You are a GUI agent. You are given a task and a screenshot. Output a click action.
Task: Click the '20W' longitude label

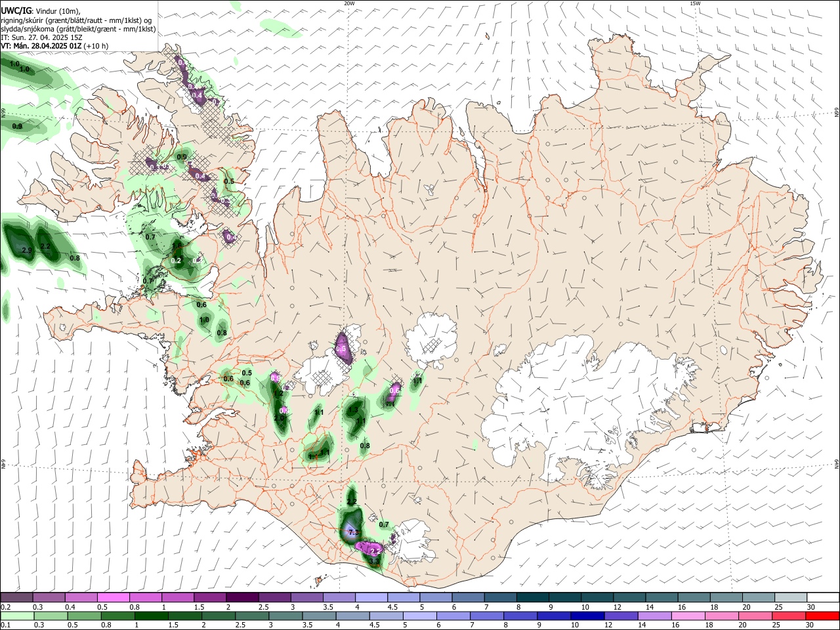[x=349, y=3]
